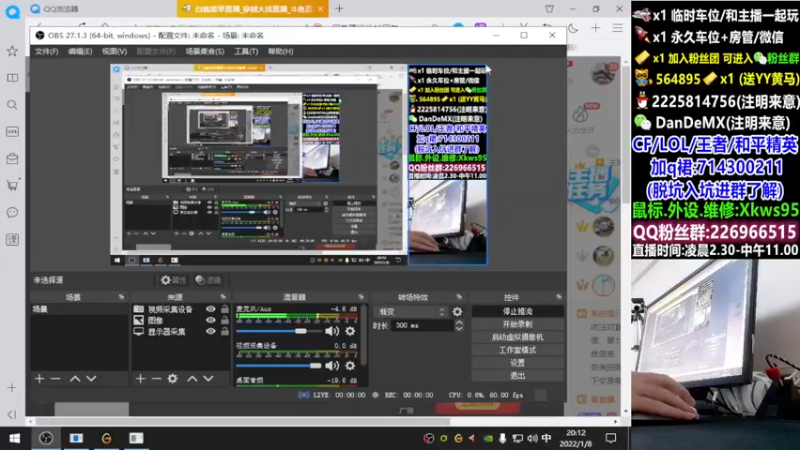Open the chat bubble icon in browser sidebar

point(12,212)
